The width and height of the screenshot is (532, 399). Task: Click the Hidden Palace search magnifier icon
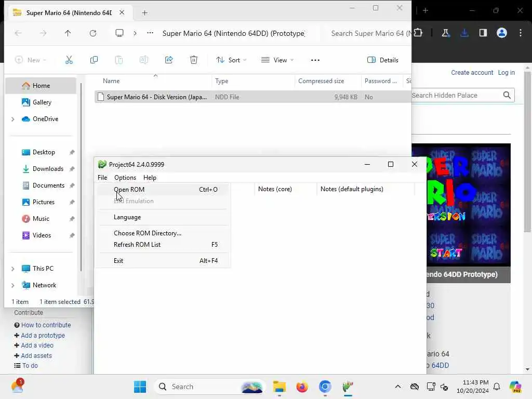[507, 96]
